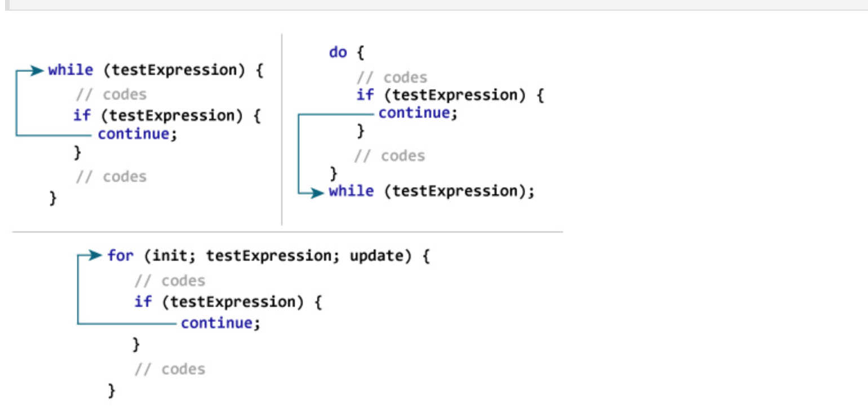Click the 'do' keyword in the top-right diagram
This screenshot has height=411, width=868.
tap(338, 53)
